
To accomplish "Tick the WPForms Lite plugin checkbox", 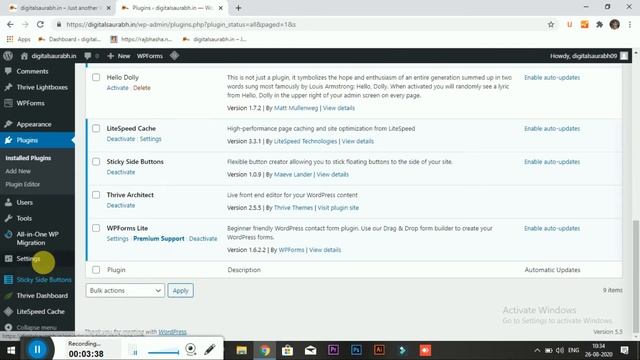I will pyautogui.click(x=96, y=228).
